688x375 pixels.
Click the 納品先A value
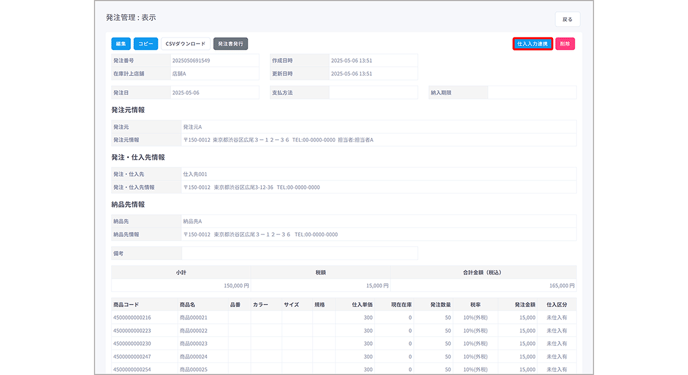point(193,221)
